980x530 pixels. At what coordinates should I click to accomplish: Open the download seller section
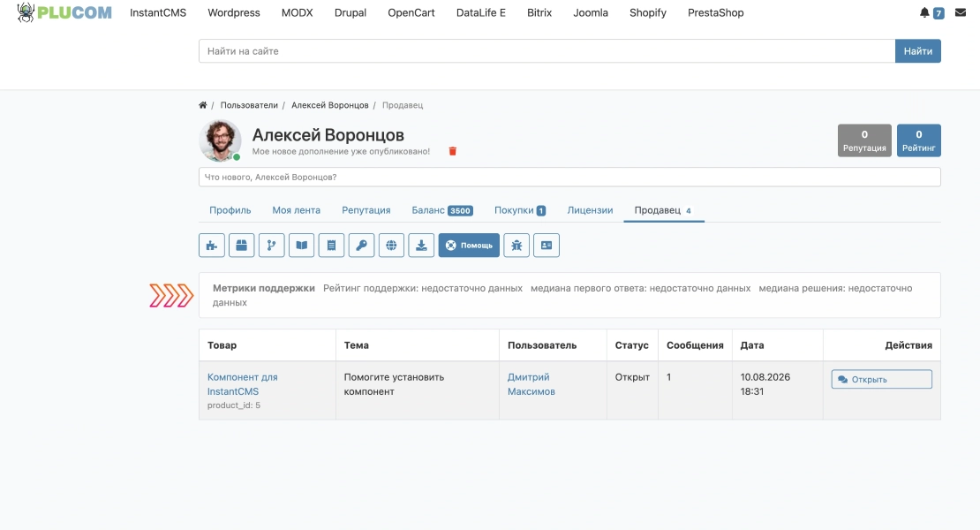tap(421, 245)
